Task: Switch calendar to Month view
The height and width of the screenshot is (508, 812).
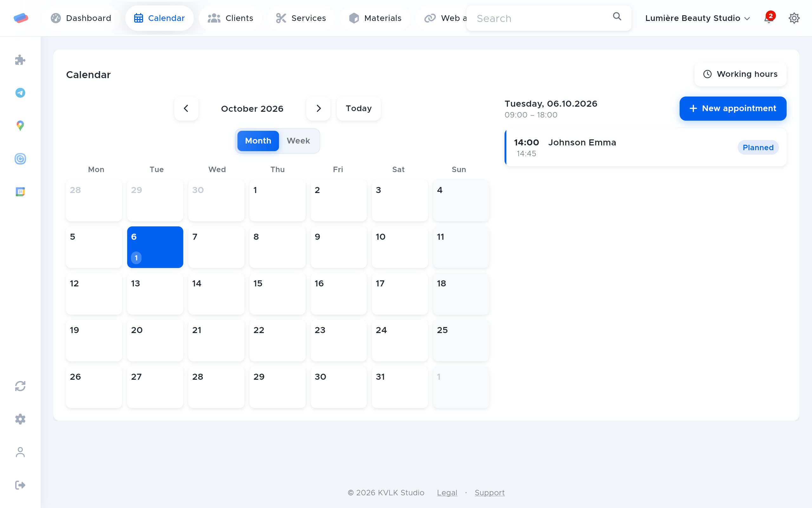Action: [258, 141]
